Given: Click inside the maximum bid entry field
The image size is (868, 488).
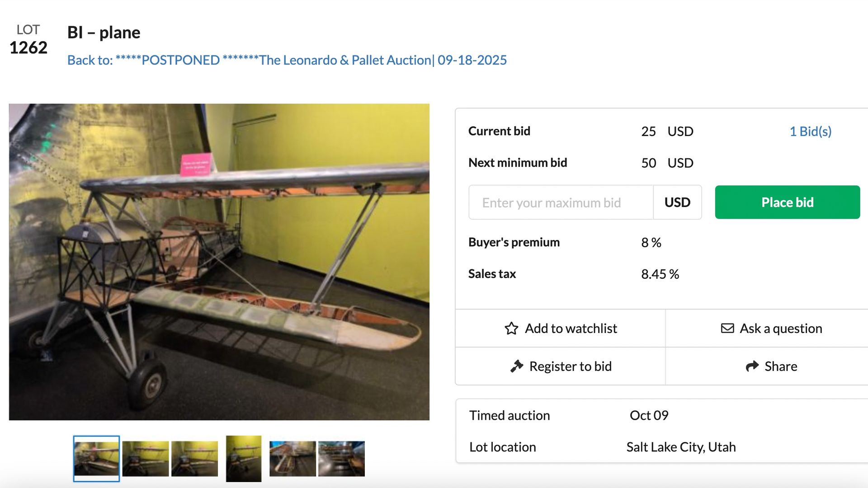Looking at the screenshot, I should (561, 202).
